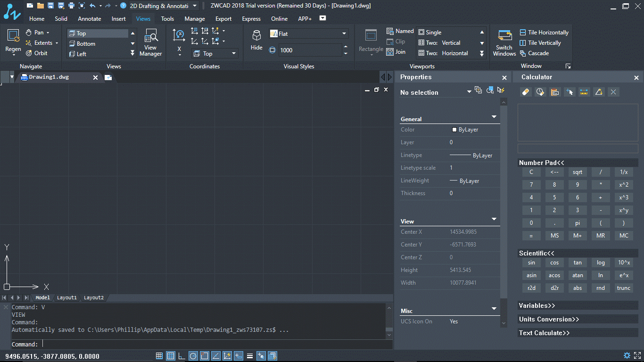Click the calculator clear eraser icon
Screen dimensions: 644x362
click(x=526, y=92)
